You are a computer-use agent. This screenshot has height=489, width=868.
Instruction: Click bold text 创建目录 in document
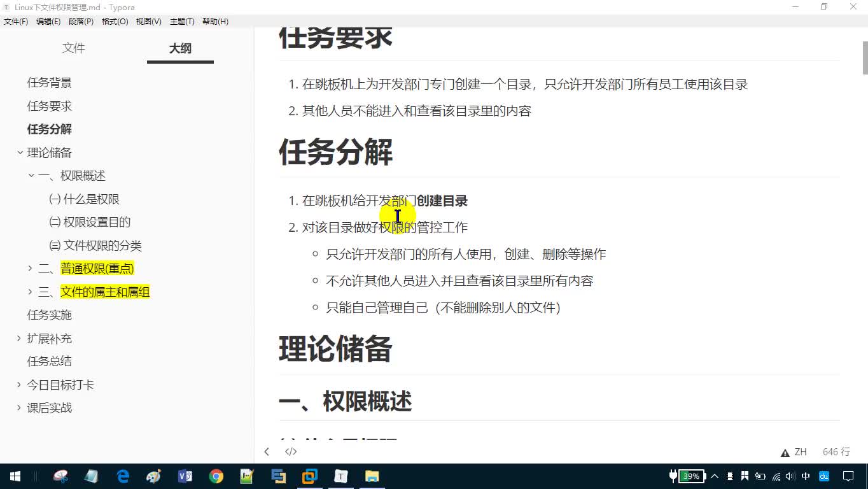pos(442,201)
